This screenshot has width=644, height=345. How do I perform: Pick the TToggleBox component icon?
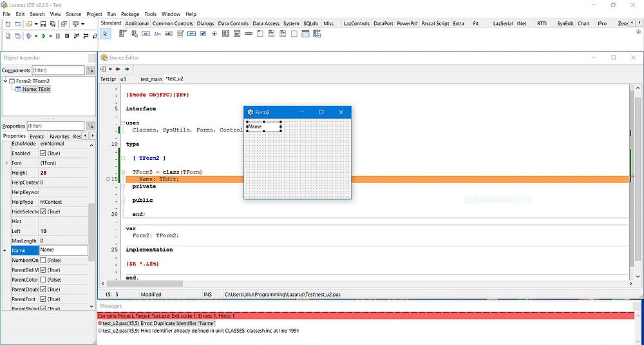pos(191,34)
